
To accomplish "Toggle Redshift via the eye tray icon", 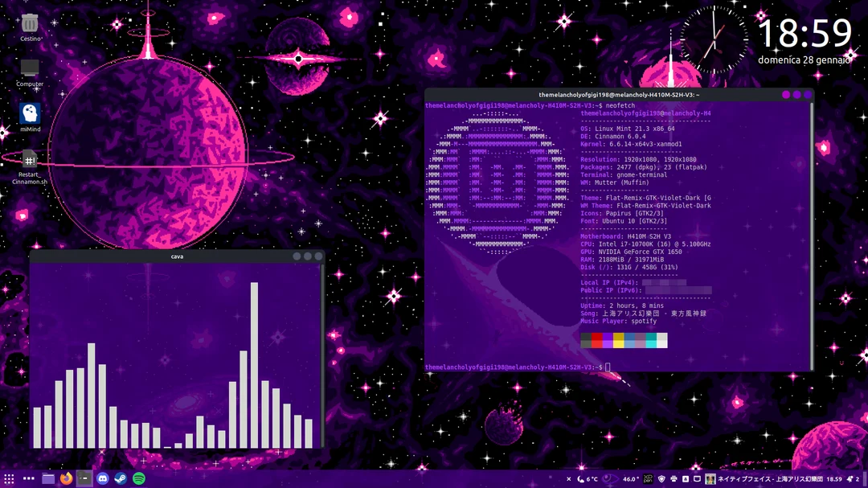I will point(611,480).
